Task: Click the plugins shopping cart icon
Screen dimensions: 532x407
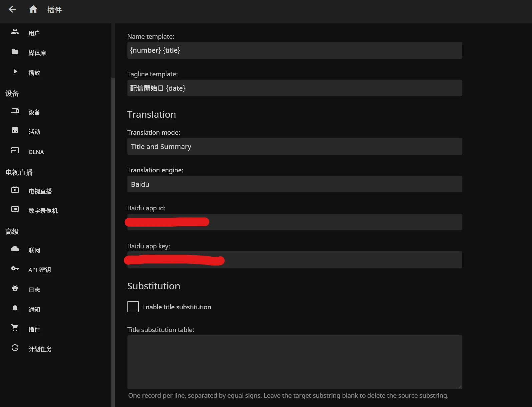Action: tap(15, 328)
